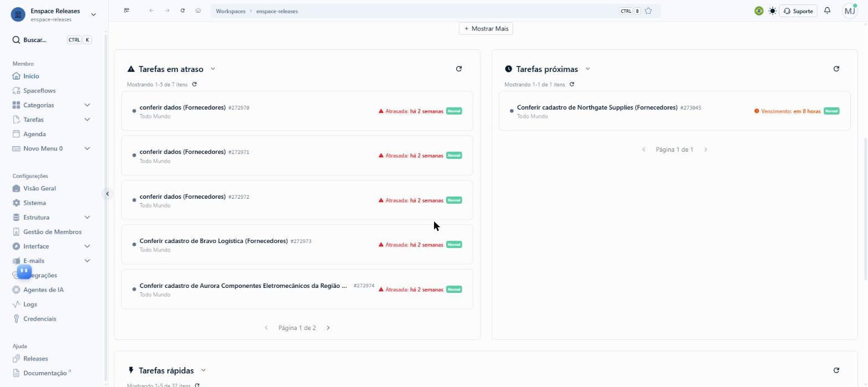Open task conferir dados #272971
This screenshot has width=868, height=387.
click(297, 156)
